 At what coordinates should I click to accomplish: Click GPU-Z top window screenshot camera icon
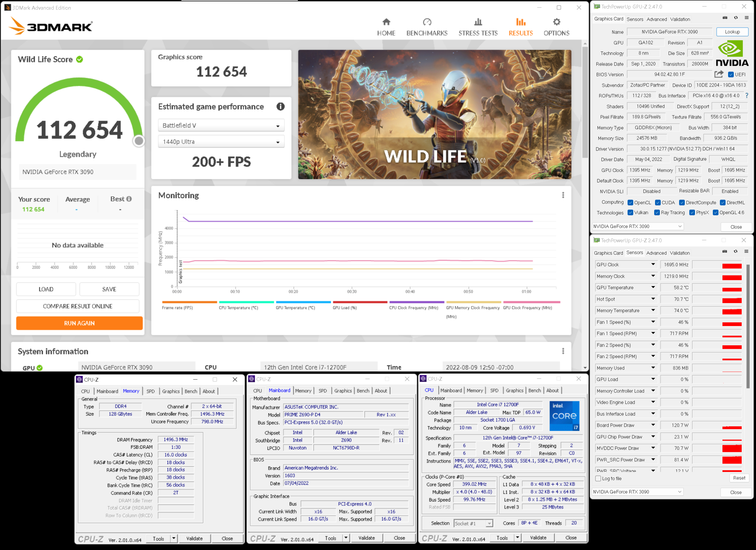pos(725,18)
